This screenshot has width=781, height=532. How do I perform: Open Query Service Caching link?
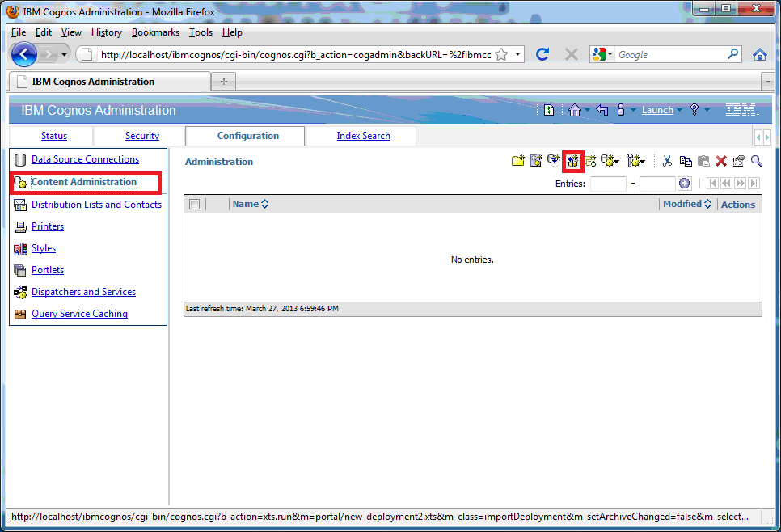(x=80, y=314)
